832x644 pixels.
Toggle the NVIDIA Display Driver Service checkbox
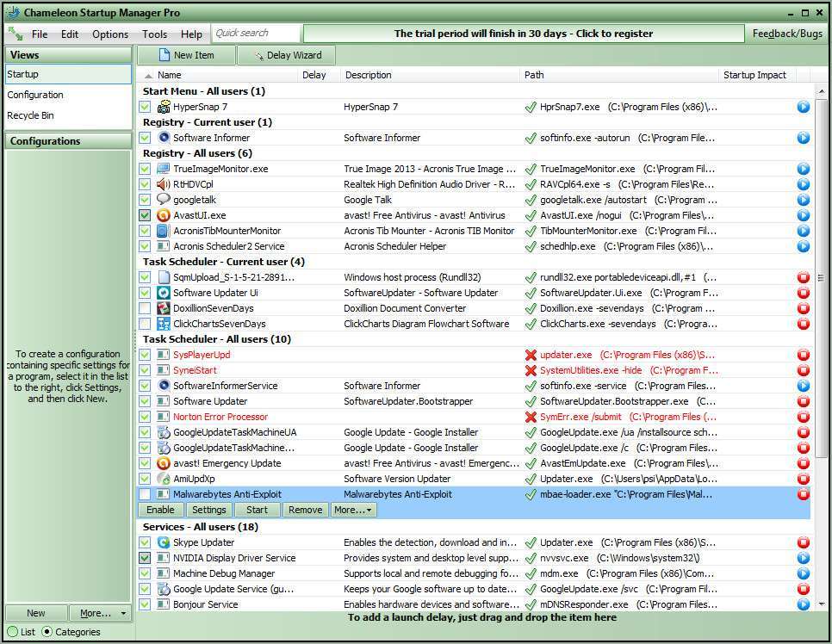click(145, 558)
